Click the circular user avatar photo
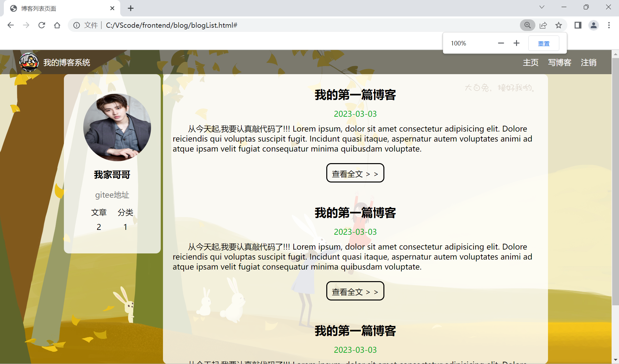Screen dimensions: 619x364 [x=117, y=127]
